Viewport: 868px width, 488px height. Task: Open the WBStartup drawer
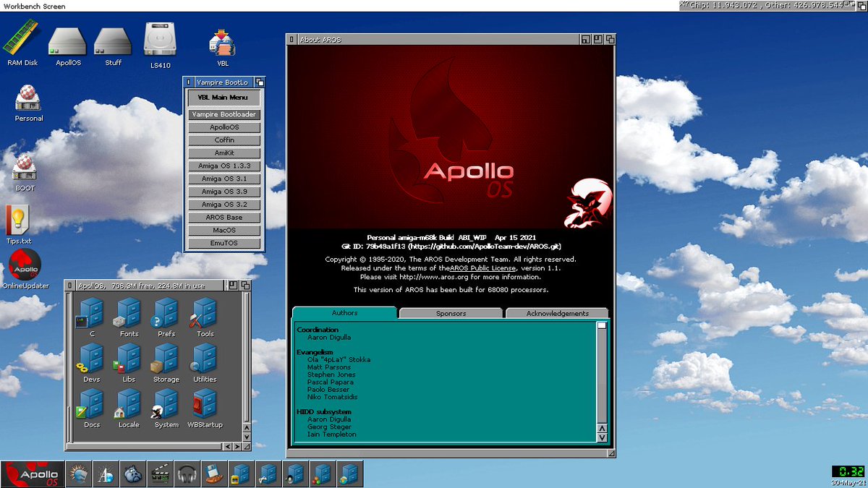(205, 408)
